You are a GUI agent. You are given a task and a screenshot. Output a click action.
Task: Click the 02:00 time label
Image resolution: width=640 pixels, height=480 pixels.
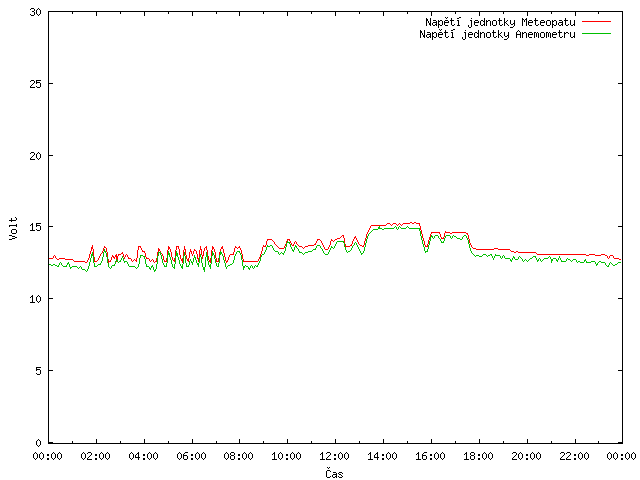(96, 456)
